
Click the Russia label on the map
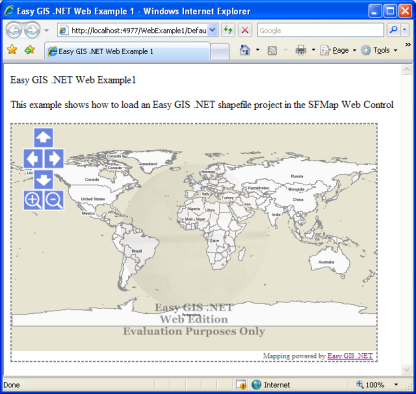pos(297,176)
